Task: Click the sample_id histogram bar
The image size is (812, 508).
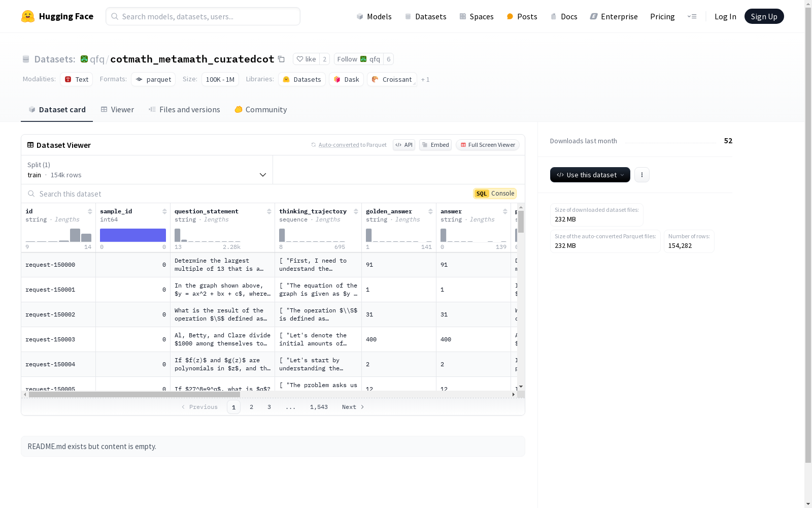Action: tap(133, 235)
